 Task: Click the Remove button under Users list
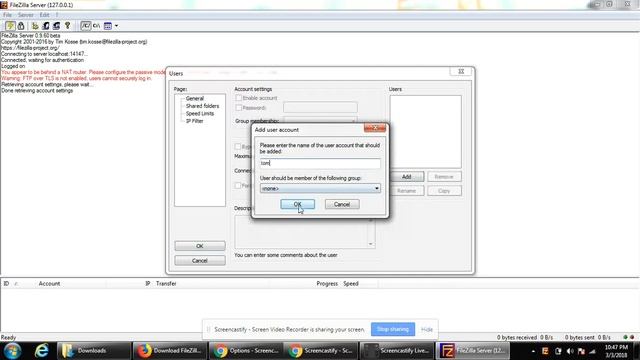click(444, 177)
